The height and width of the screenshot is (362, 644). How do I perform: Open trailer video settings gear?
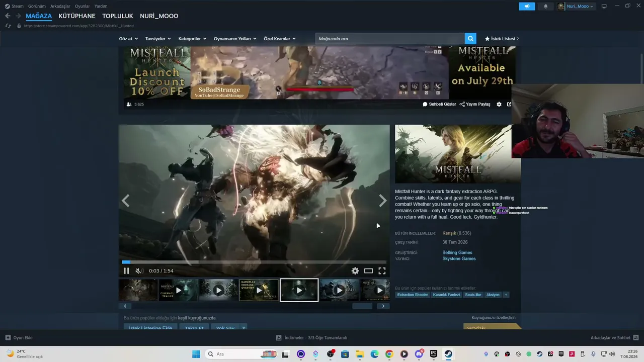355,271
